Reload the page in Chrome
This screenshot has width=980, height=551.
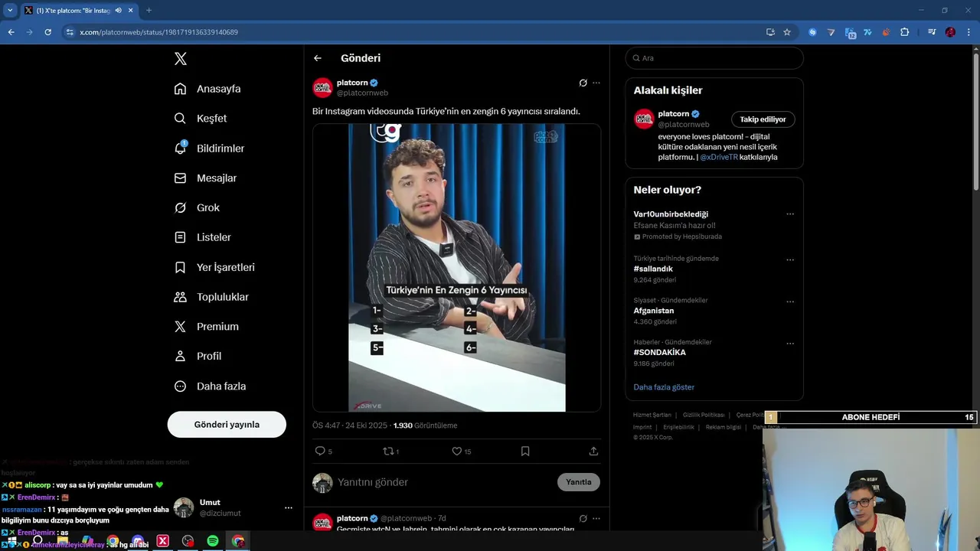pos(47,32)
